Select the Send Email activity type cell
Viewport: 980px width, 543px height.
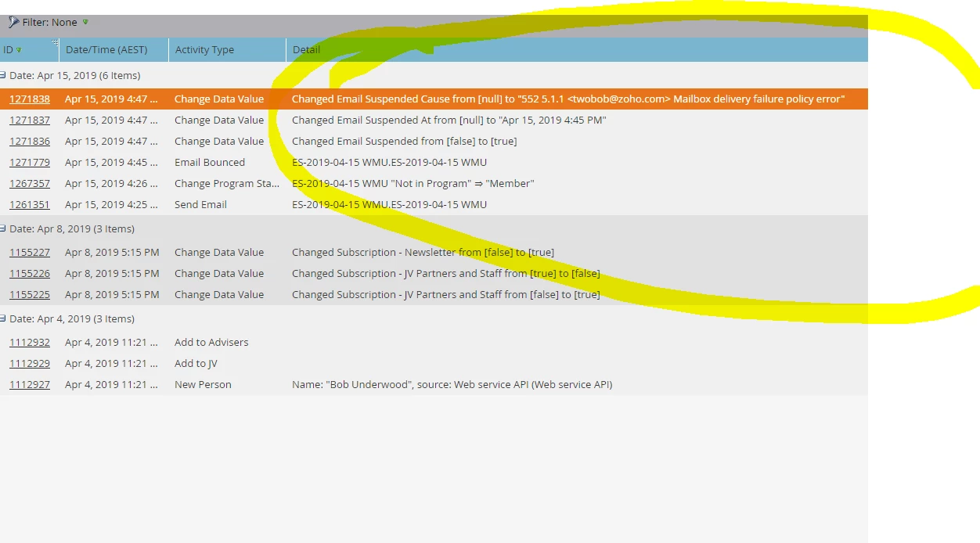[x=200, y=205]
